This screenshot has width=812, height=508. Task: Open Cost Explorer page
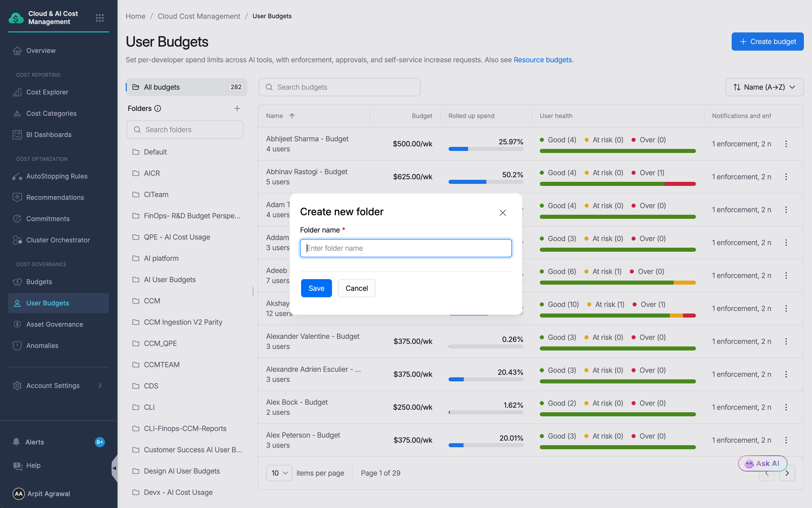click(x=47, y=92)
